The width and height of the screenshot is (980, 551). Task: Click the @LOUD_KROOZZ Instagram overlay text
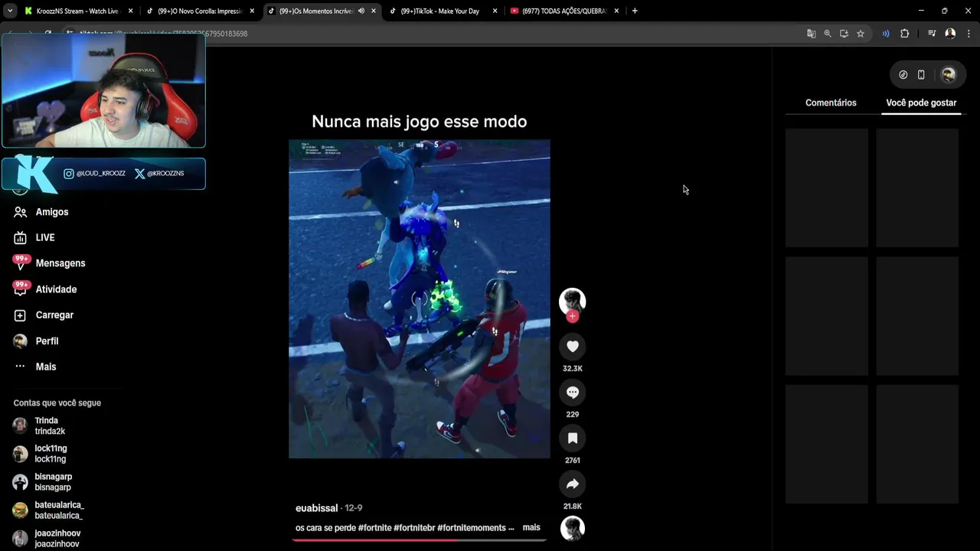click(x=100, y=174)
